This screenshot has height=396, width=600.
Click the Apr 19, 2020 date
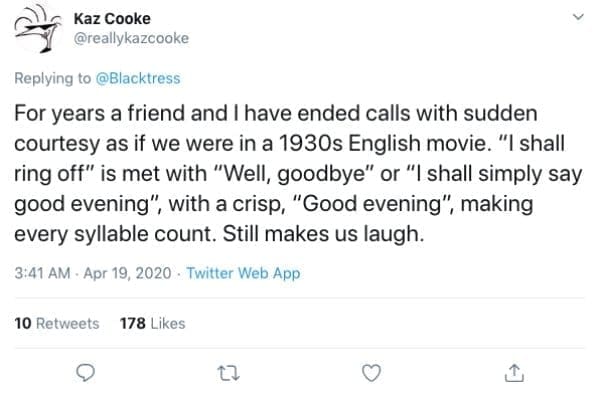coord(127,273)
